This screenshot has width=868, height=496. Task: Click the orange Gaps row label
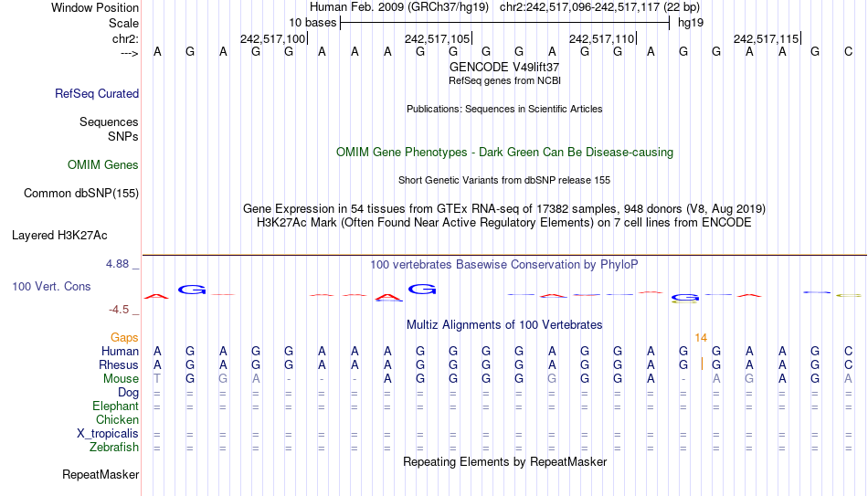tap(124, 338)
